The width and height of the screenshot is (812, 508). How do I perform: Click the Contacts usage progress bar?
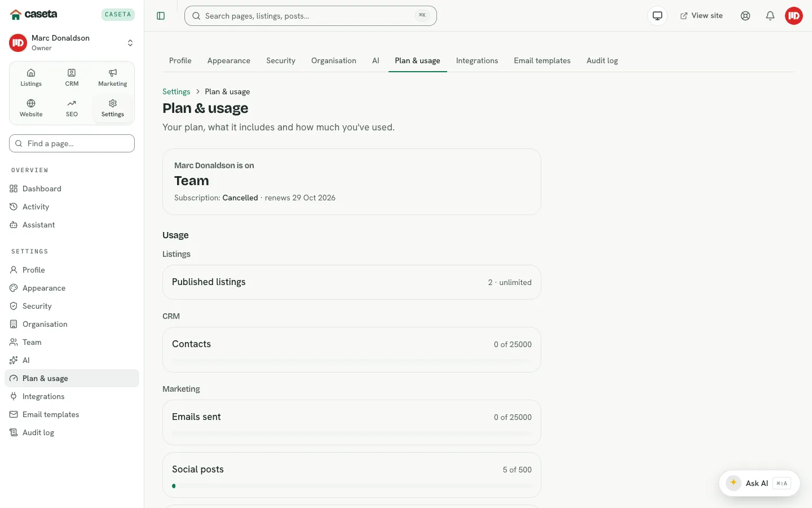[352, 361]
